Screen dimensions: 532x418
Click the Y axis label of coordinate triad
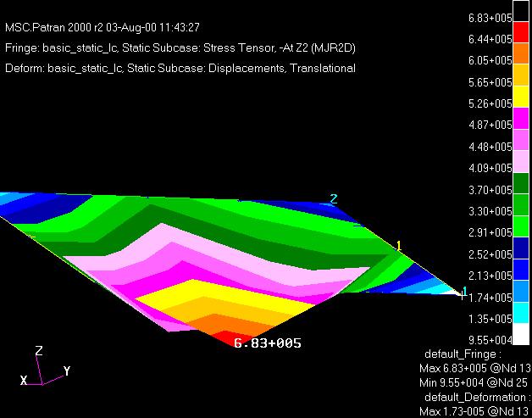point(66,371)
